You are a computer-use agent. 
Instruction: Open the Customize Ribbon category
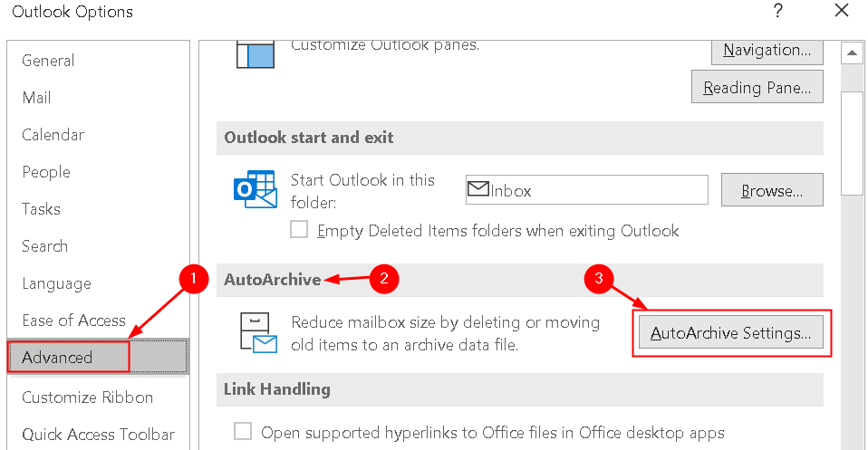[88, 397]
